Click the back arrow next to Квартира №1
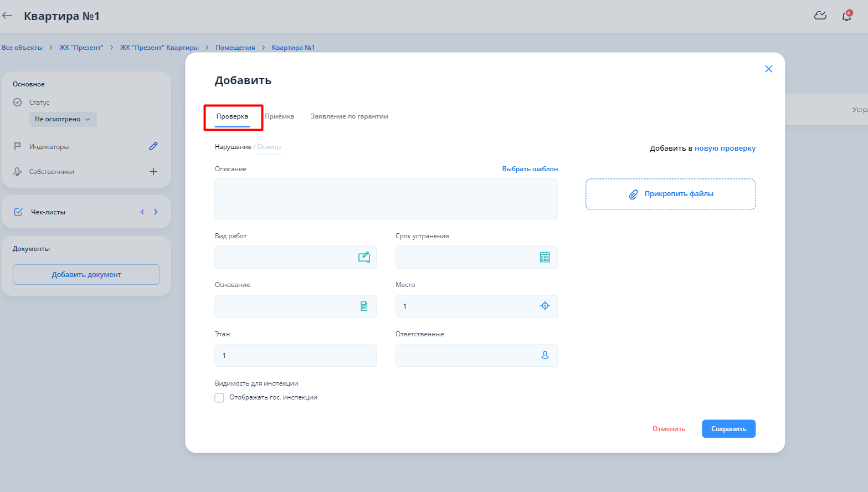The image size is (868, 492). pos(7,16)
